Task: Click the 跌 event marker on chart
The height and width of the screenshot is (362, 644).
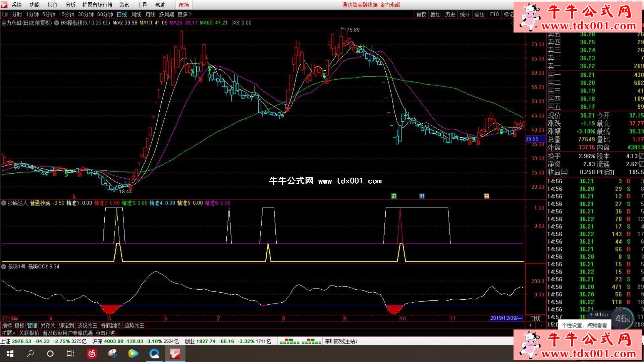Action: pyautogui.click(x=394, y=196)
